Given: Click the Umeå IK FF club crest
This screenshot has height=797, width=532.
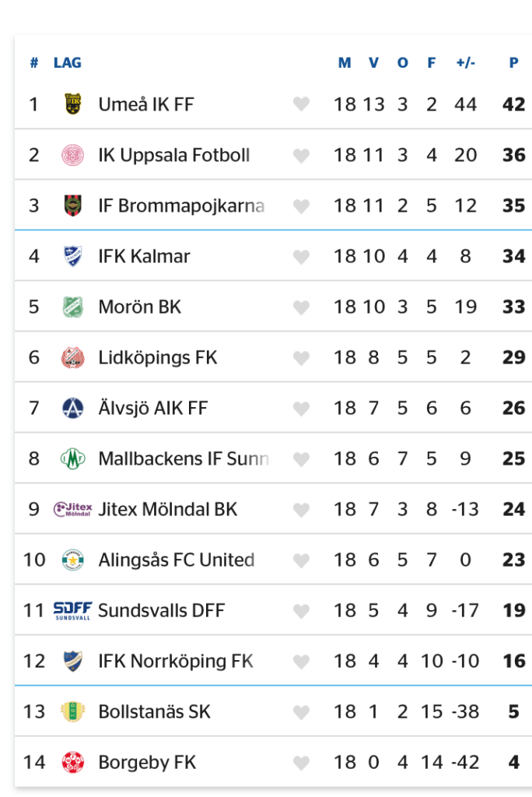Looking at the screenshot, I should tap(73, 104).
